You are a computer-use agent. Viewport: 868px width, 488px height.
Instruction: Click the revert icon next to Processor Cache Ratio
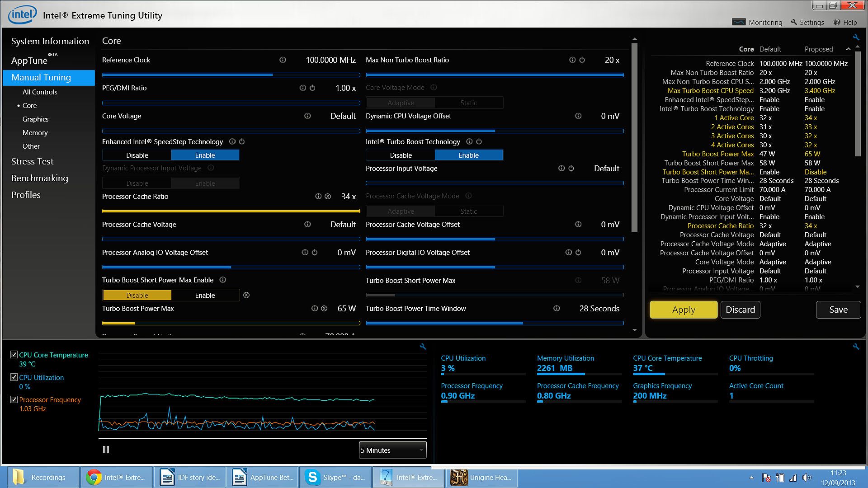(328, 197)
